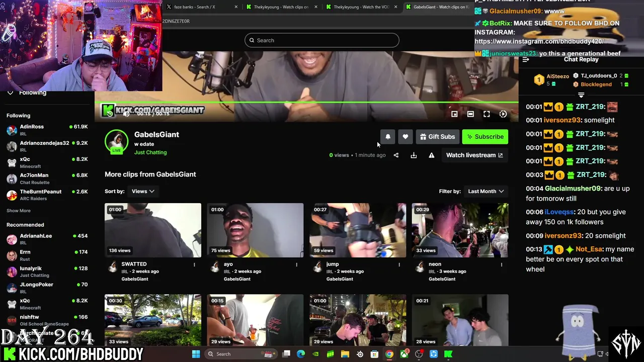Share the clip via the share icon
The image size is (644, 362).
[x=396, y=155]
